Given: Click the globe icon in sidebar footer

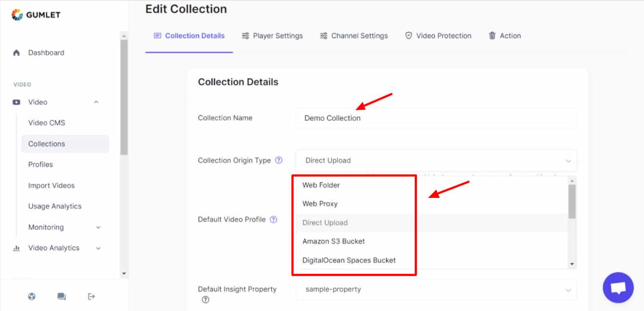Looking at the screenshot, I should [x=32, y=296].
